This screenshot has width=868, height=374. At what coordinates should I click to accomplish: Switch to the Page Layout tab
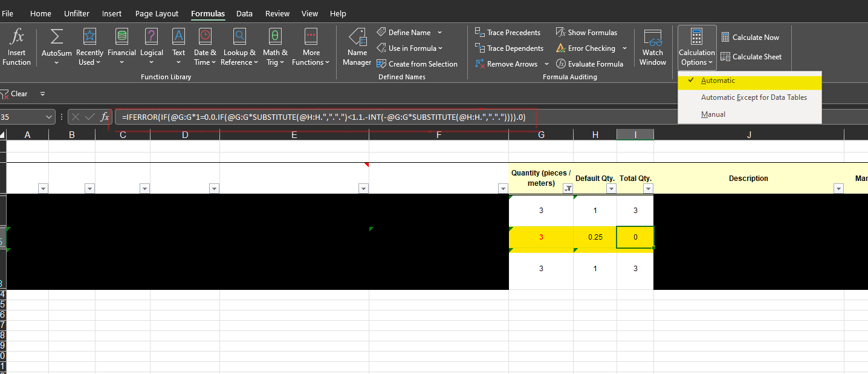pyautogui.click(x=157, y=13)
